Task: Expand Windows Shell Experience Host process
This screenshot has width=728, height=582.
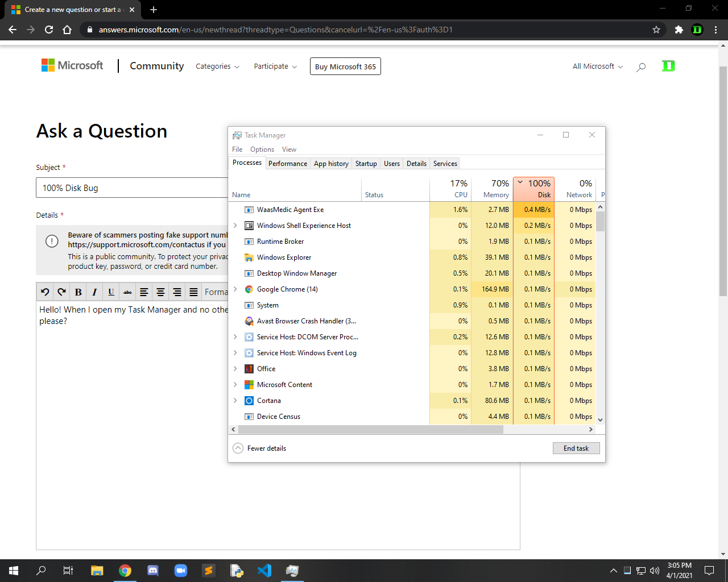Action: click(x=235, y=226)
